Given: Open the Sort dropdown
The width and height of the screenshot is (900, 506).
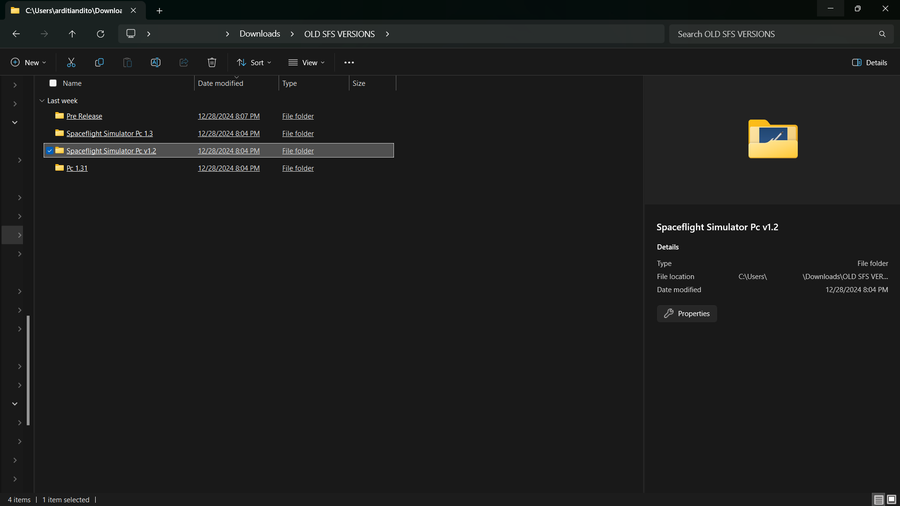Looking at the screenshot, I should click(x=254, y=63).
